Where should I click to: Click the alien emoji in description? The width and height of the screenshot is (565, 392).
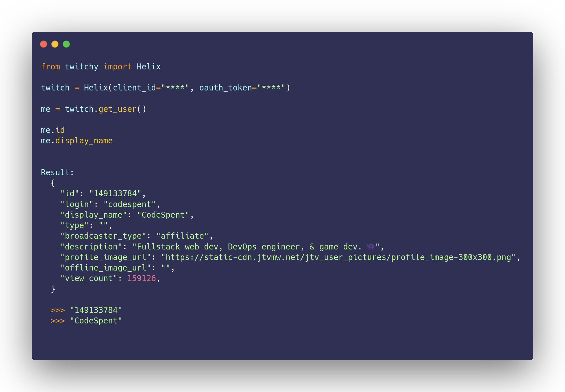click(x=371, y=246)
